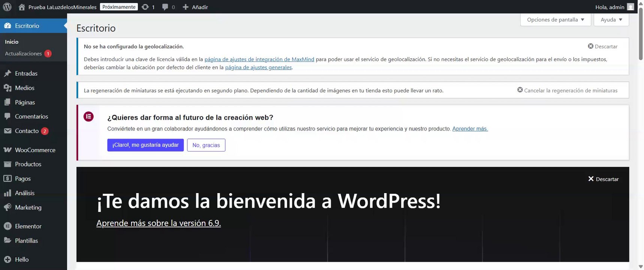Viewport: 644px width, 270px height.
Task: Open Hola, admin account menu
Action: click(614, 7)
